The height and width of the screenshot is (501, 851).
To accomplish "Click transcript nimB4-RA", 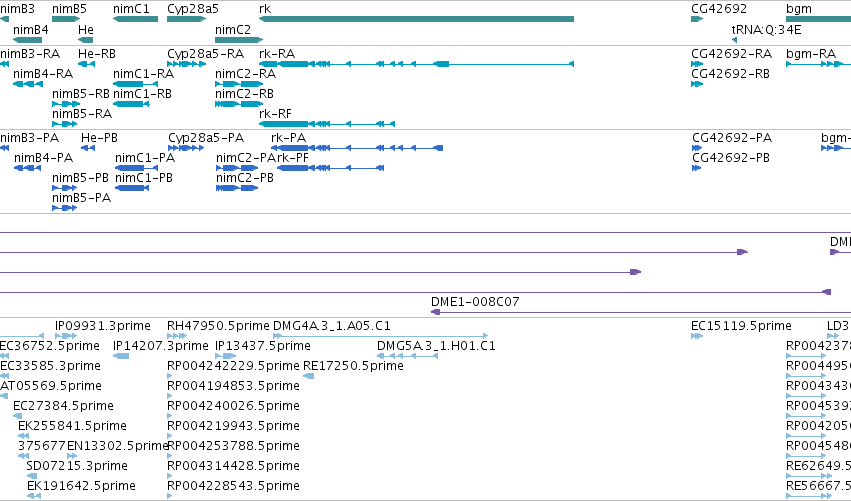I will pos(43,74).
